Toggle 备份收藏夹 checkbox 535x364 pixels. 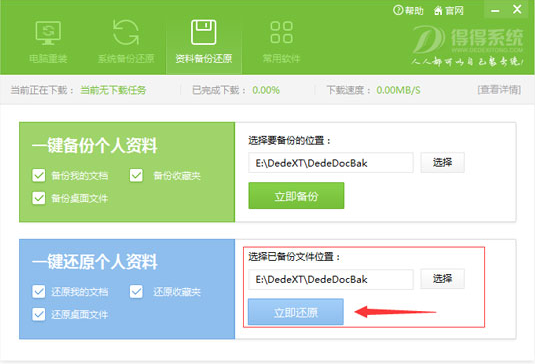click(x=136, y=175)
